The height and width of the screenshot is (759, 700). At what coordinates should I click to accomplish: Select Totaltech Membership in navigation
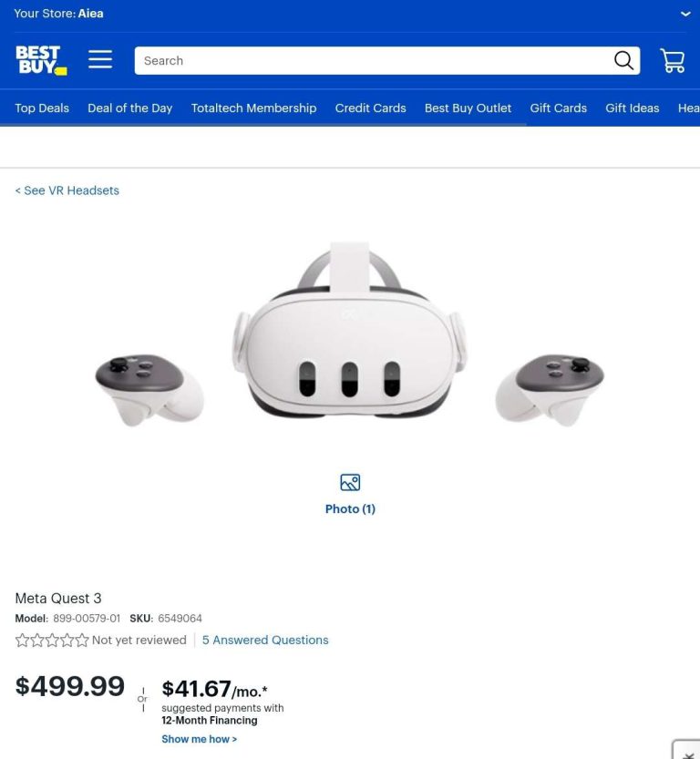253,108
